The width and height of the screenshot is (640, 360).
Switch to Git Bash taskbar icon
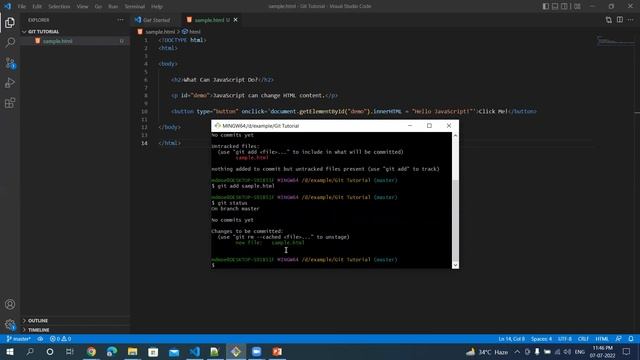click(x=236, y=352)
